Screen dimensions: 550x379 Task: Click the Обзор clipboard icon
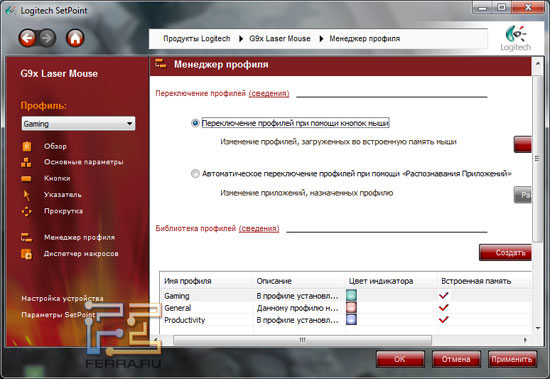[27, 146]
